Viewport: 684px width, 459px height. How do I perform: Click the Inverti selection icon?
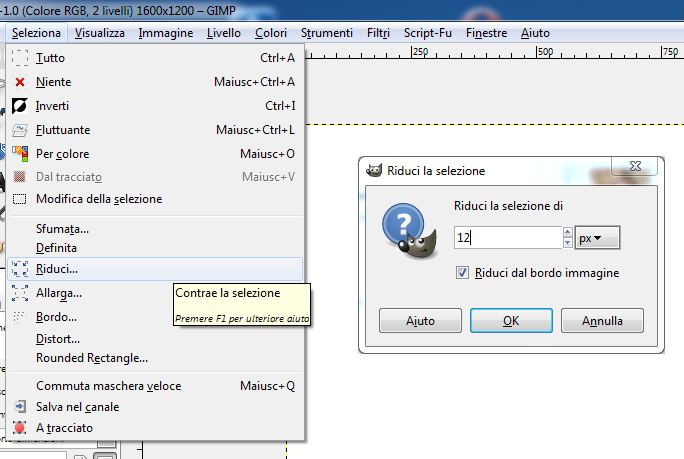(20, 106)
